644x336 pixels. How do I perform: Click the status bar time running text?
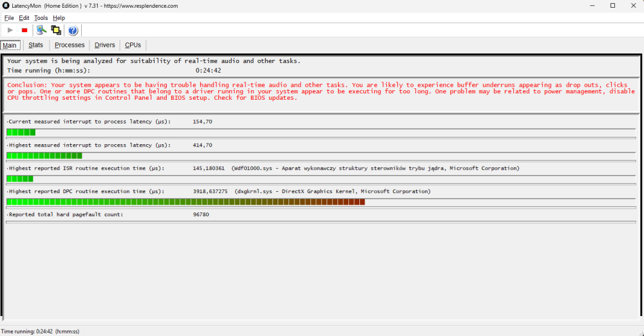[40, 331]
